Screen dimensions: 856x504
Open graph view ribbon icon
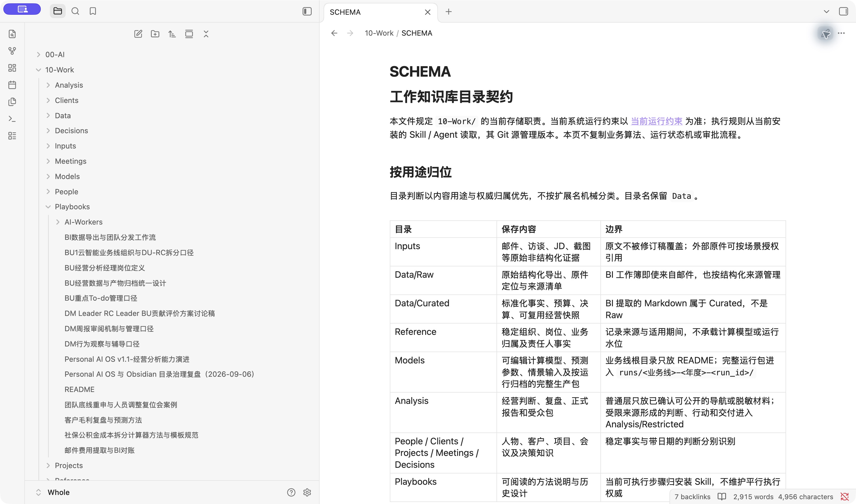(12, 51)
